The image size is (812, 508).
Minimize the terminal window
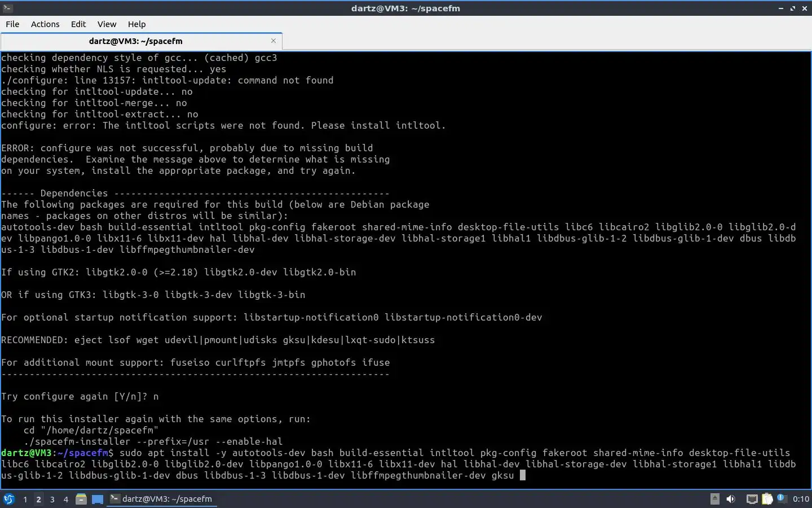781,8
